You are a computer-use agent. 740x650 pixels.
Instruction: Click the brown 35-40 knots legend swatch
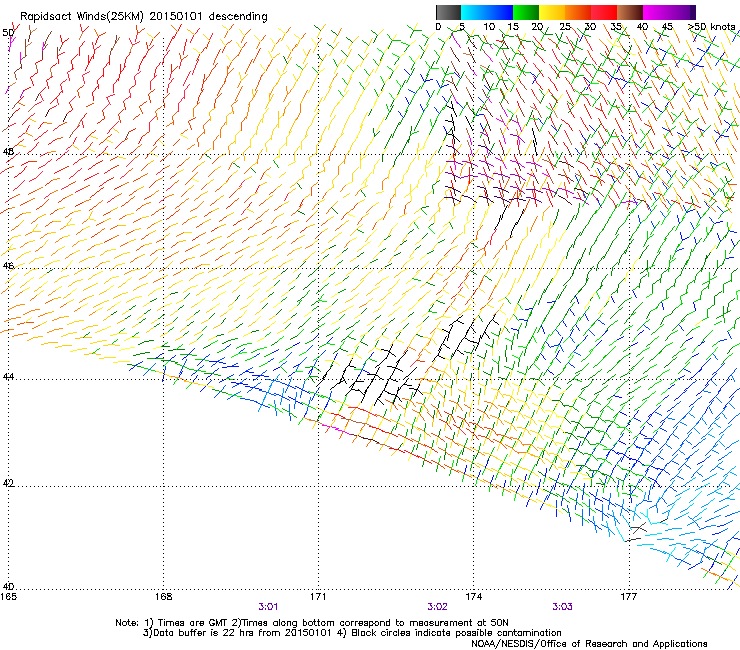[x=630, y=12]
